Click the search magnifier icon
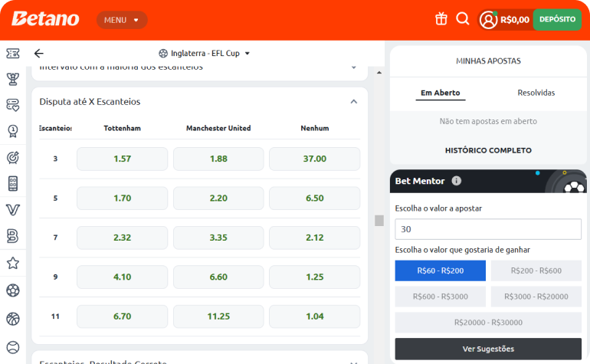 click(x=463, y=18)
